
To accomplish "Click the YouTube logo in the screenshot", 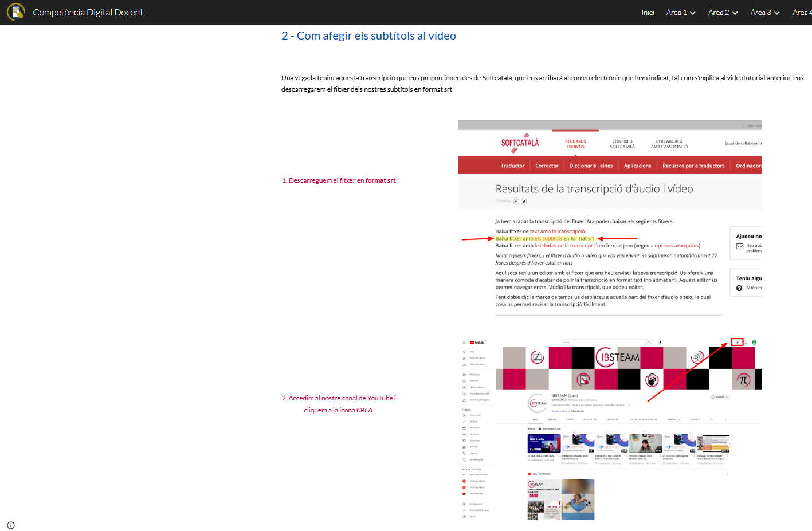I will tap(477, 343).
